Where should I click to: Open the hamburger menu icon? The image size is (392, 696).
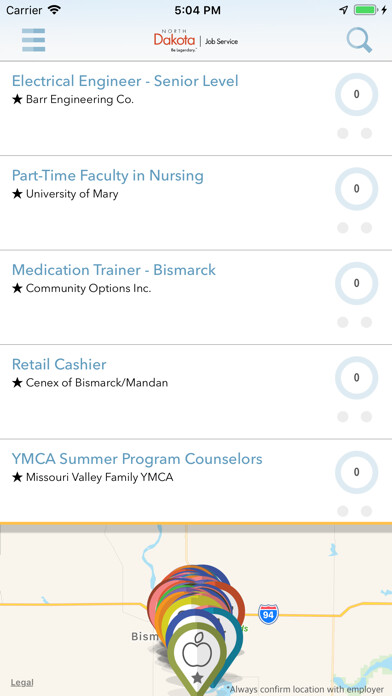(34, 40)
